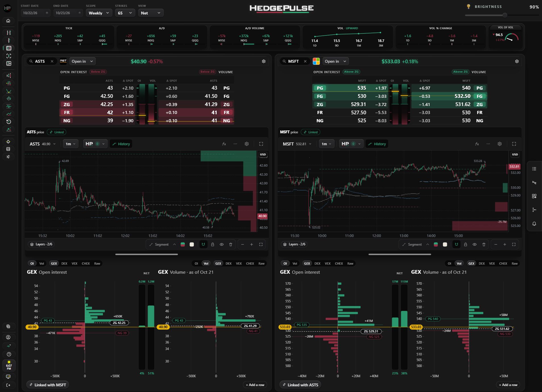
Task: Clear the ASTS ticker search
Action: (x=52, y=61)
